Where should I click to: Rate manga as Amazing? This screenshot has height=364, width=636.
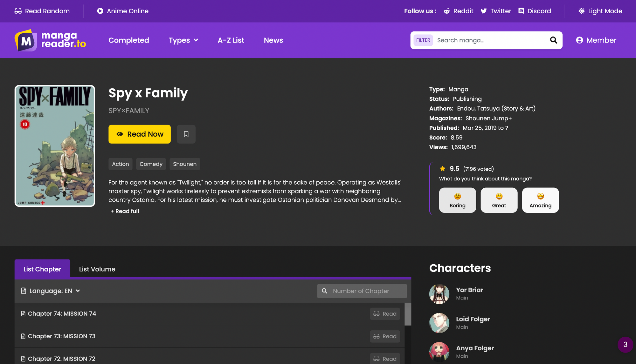tap(540, 200)
